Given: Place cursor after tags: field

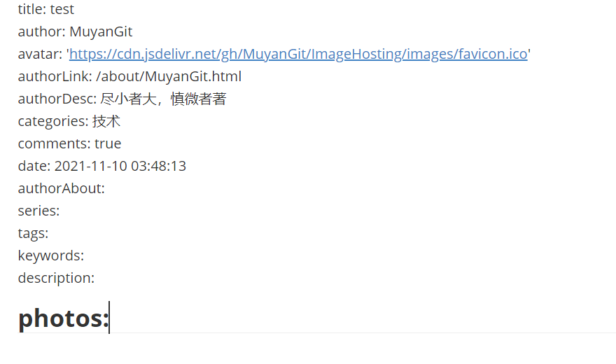Looking at the screenshot, I should pos(49,233).
